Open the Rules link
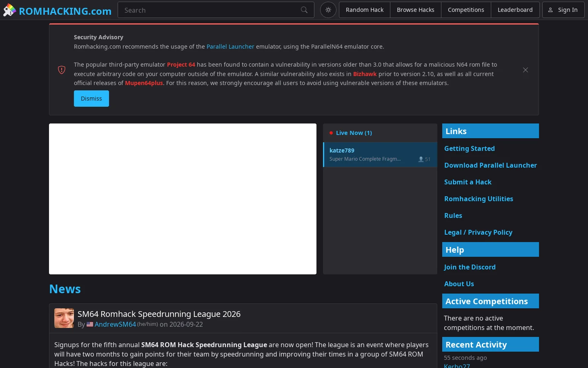Viewport: 588px width, 368px height. [x=453, y=215]
